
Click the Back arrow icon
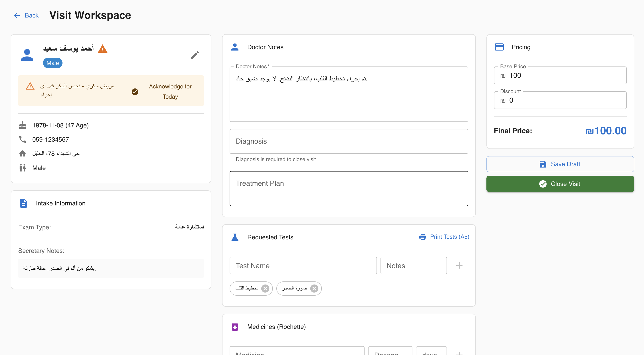click(x=17, y=15)
